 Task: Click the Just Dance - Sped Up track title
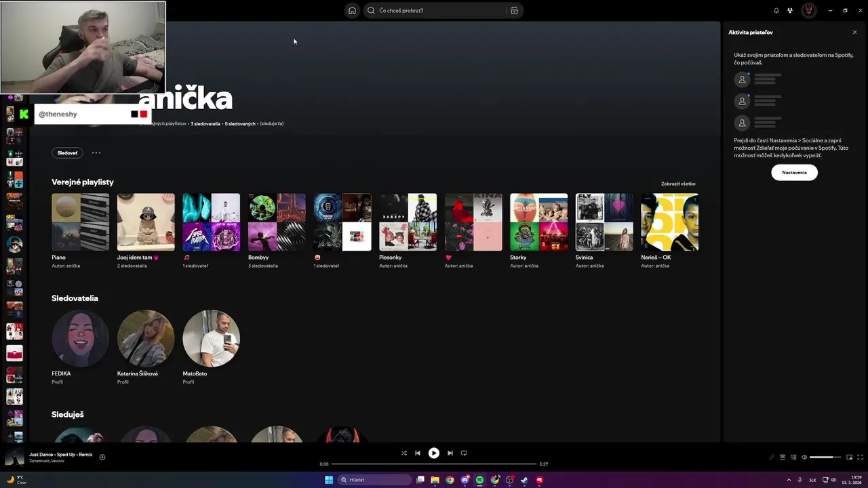[x=61, y=455]
